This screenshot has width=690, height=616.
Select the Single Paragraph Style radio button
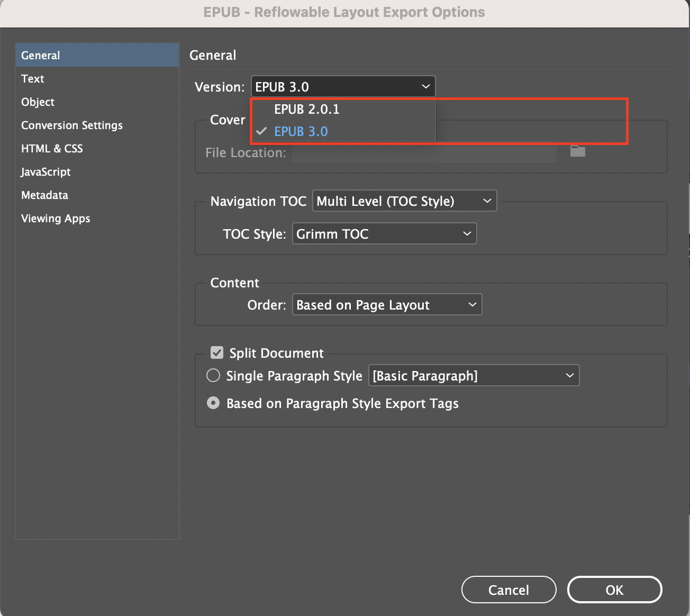point(213,375)
